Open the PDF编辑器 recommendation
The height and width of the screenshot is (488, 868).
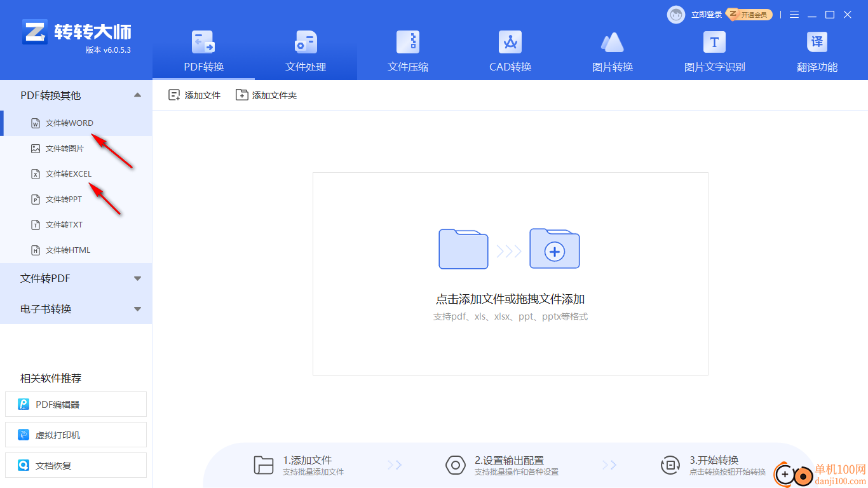click(76, 404)
